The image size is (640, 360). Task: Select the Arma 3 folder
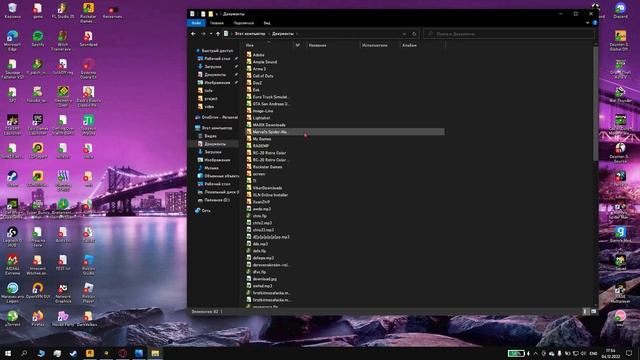(256, 69)
